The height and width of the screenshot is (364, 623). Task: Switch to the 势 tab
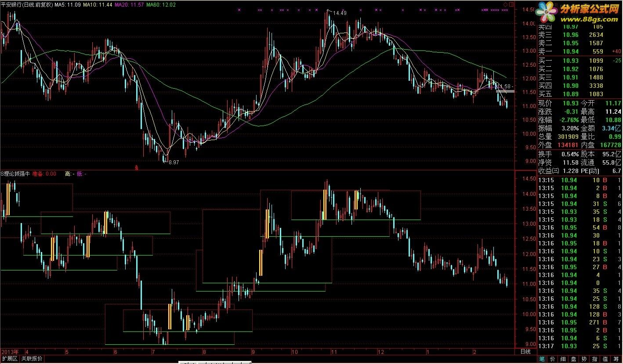coord(585,359)
